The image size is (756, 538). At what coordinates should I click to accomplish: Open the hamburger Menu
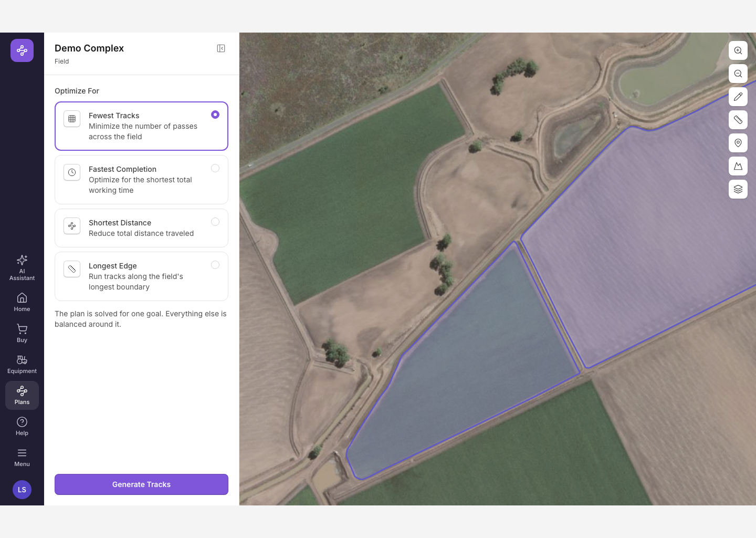pos(22,457)
